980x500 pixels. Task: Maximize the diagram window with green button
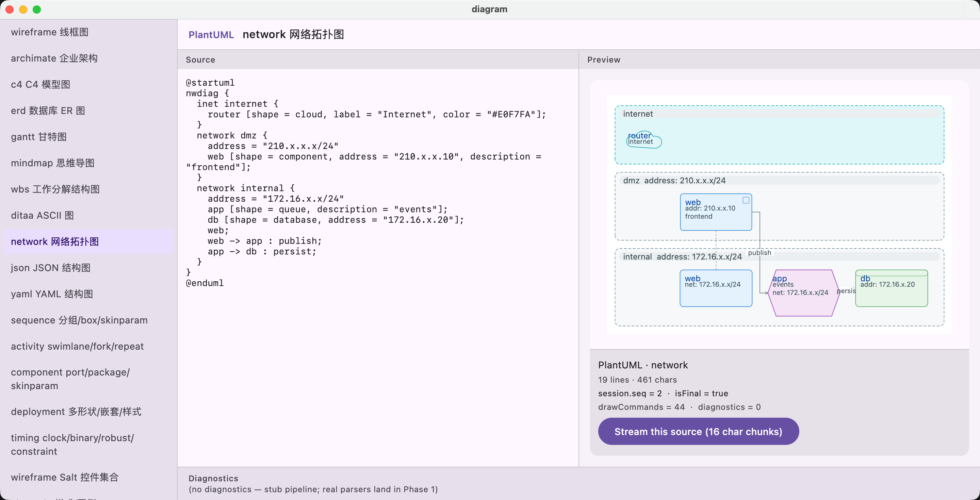[x=37, y=10]
